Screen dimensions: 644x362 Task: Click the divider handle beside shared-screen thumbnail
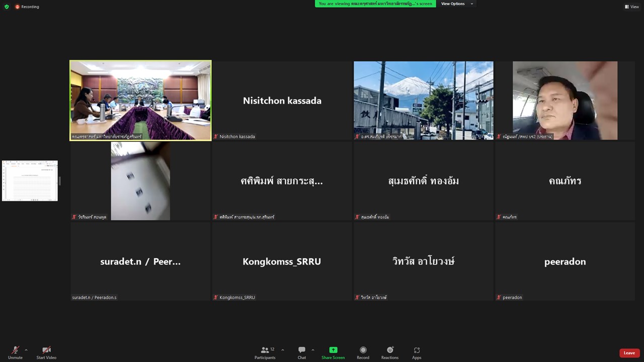point(59,181)
